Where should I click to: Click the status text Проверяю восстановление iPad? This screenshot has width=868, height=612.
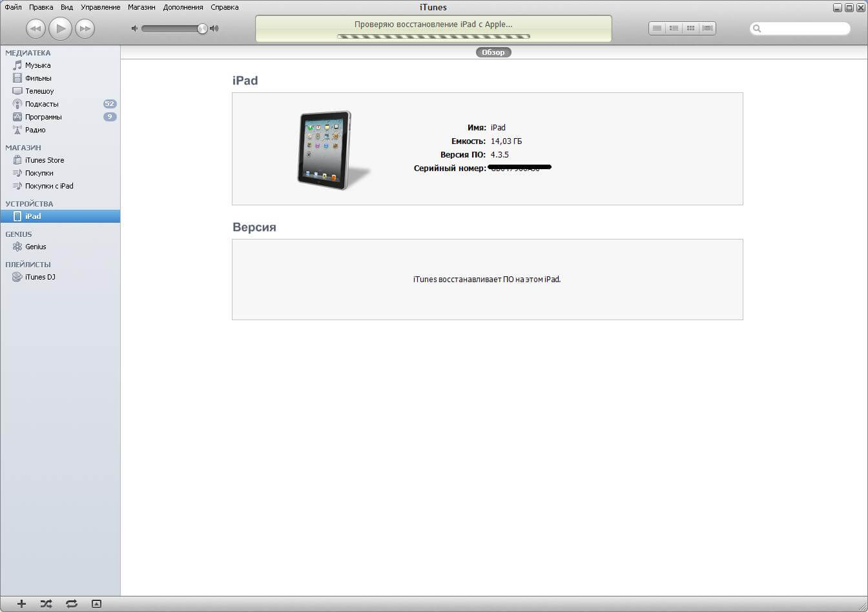point(433,25)
